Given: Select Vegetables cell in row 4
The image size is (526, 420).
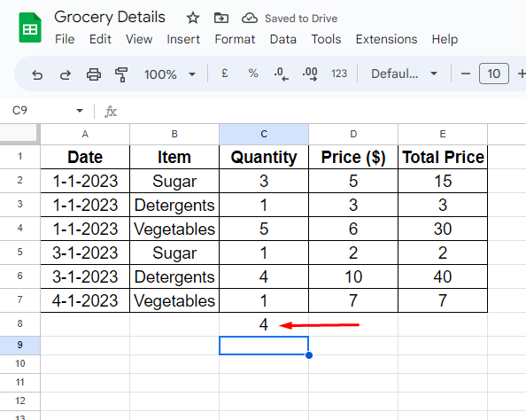Looking at the screenshot, I should [x=174, y=229].
